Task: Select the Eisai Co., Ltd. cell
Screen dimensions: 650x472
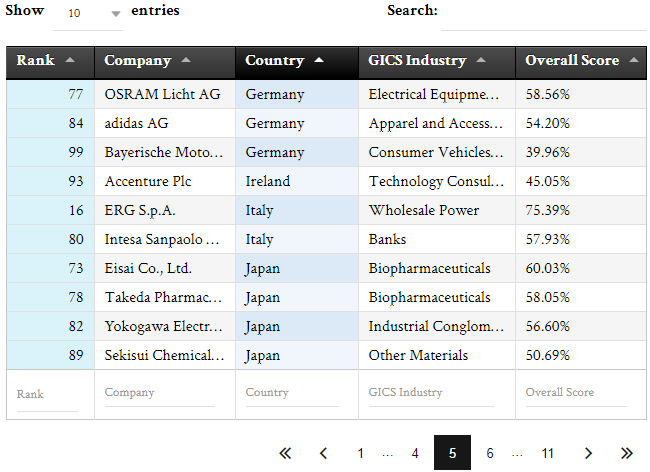Action: click(165, 268)
